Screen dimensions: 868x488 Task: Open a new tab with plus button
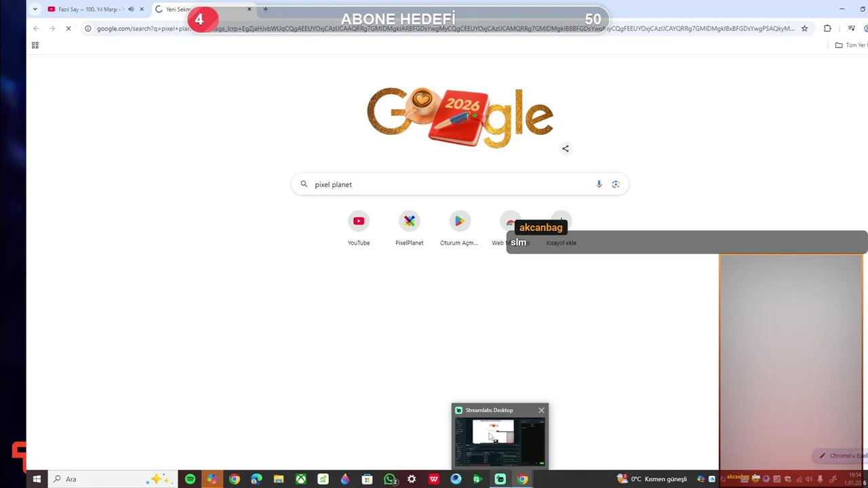pyautogui.click(x=265, y=9)
